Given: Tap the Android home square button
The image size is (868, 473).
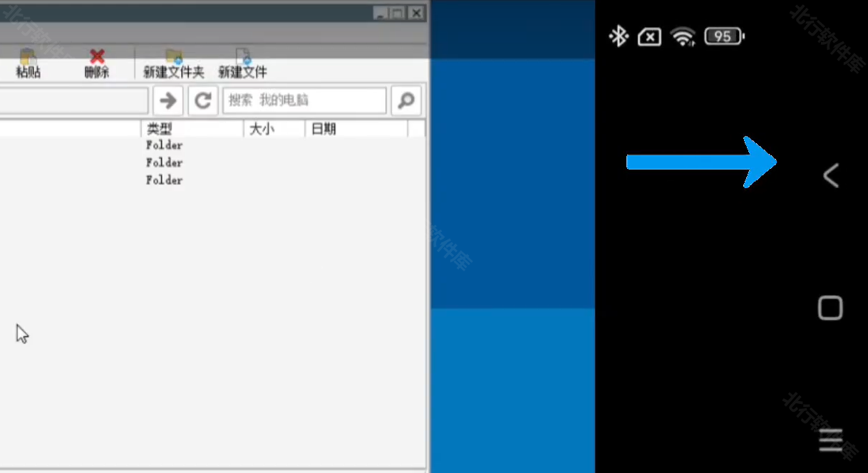Looking at the screenshot, I should coord(830,308).
